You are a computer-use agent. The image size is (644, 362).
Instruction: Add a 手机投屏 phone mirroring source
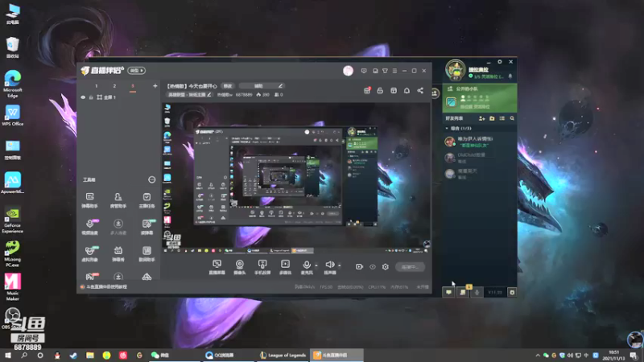(x=262, y=267)
